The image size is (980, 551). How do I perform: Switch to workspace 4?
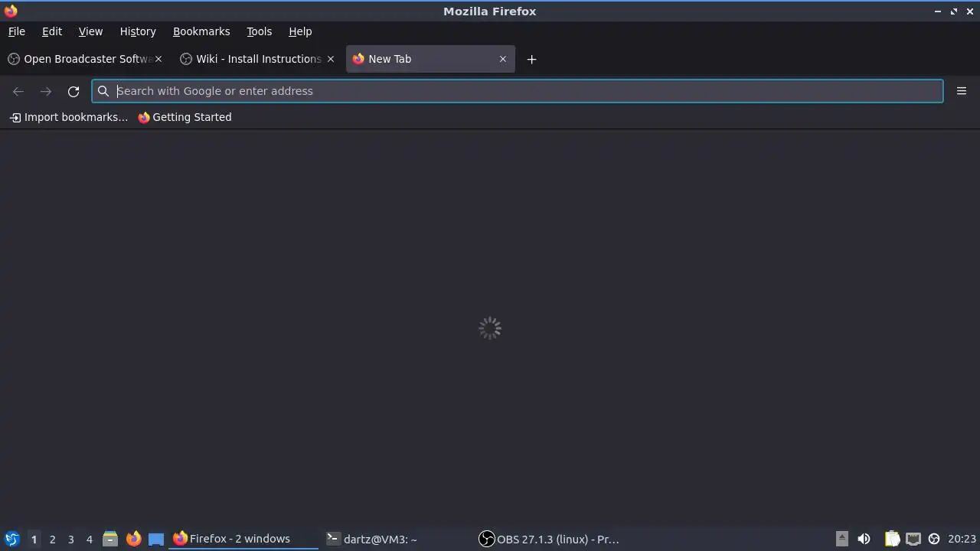pyautogui.click(x=89, y=540)
